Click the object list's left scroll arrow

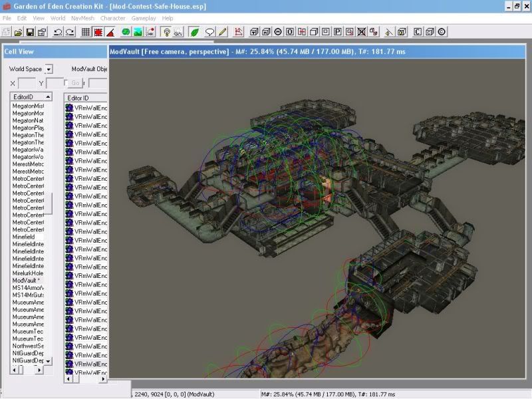click(x=68, y=379)
